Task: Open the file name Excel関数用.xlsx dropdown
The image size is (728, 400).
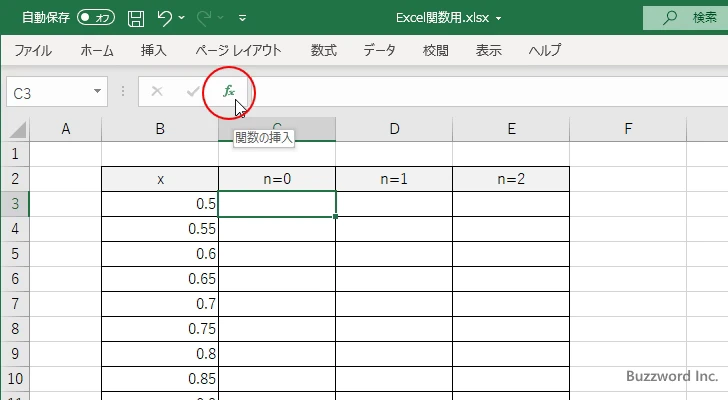Action: click(x=499, y=19)
